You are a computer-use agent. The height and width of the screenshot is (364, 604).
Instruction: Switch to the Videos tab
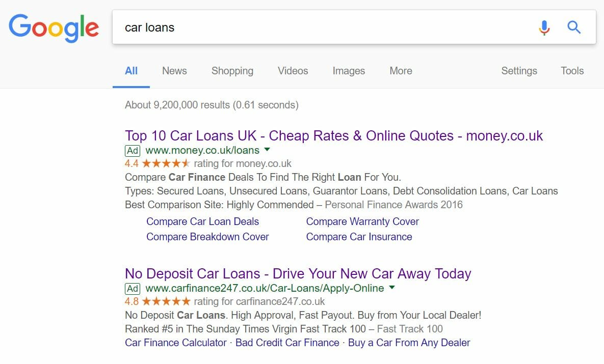coord(293,71)
